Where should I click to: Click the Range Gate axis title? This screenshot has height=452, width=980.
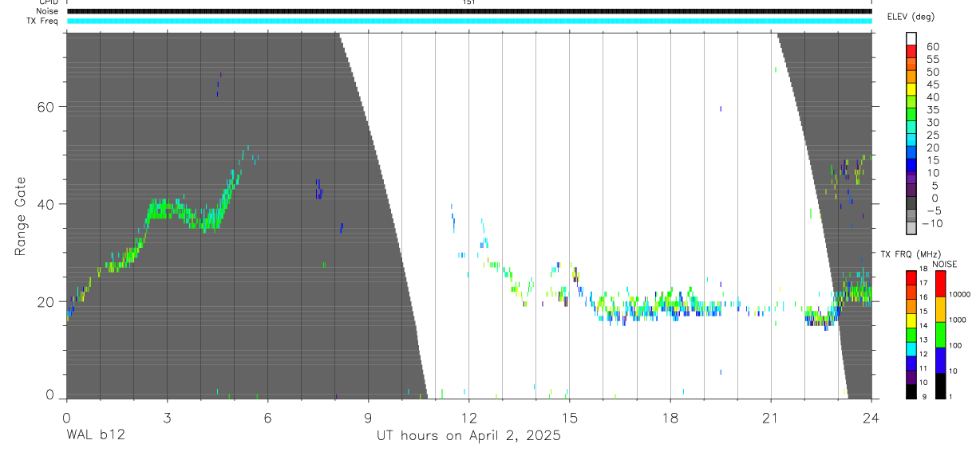click(x=20, y=215)
